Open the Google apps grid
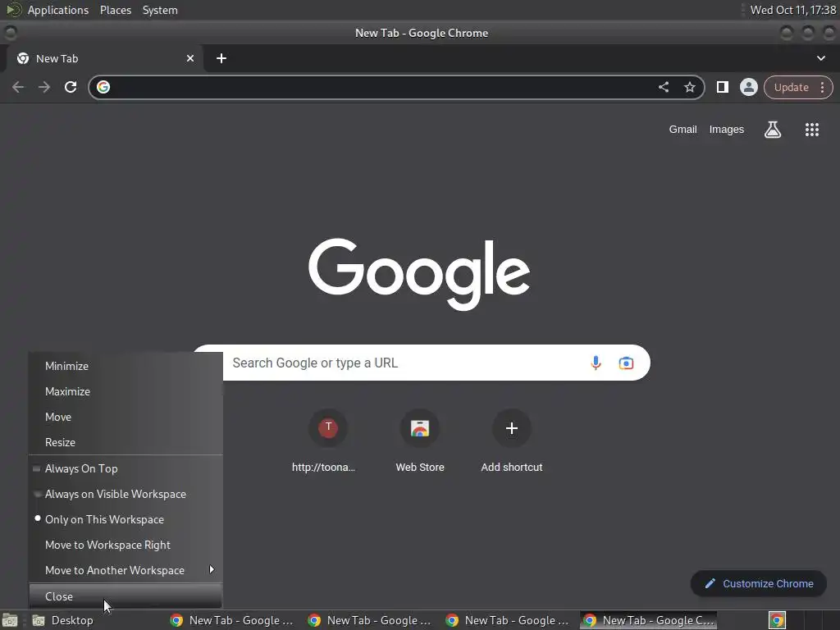 [811, 129]
